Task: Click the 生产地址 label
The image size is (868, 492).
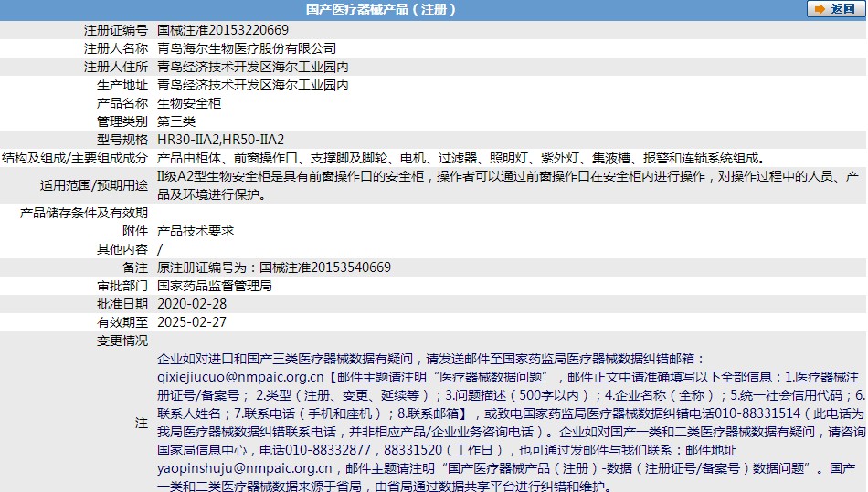Action: pyautogui.click(x=122, y=85)
